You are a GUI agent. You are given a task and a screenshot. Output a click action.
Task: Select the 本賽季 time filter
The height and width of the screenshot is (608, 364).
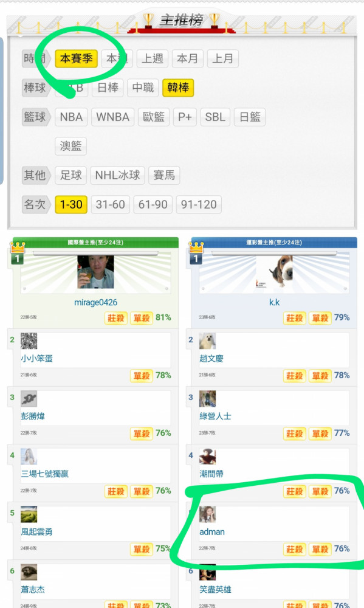point(76,58)
